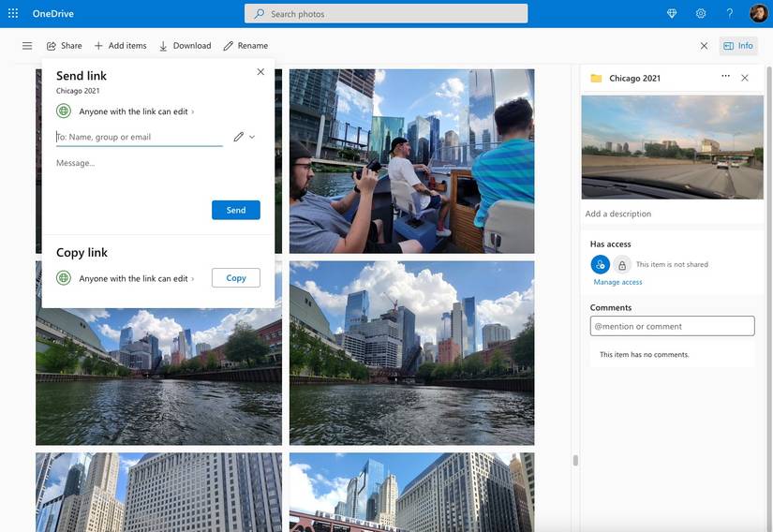Click the Copy button
This screenshot has width=773, height=532.
point(236,278)
